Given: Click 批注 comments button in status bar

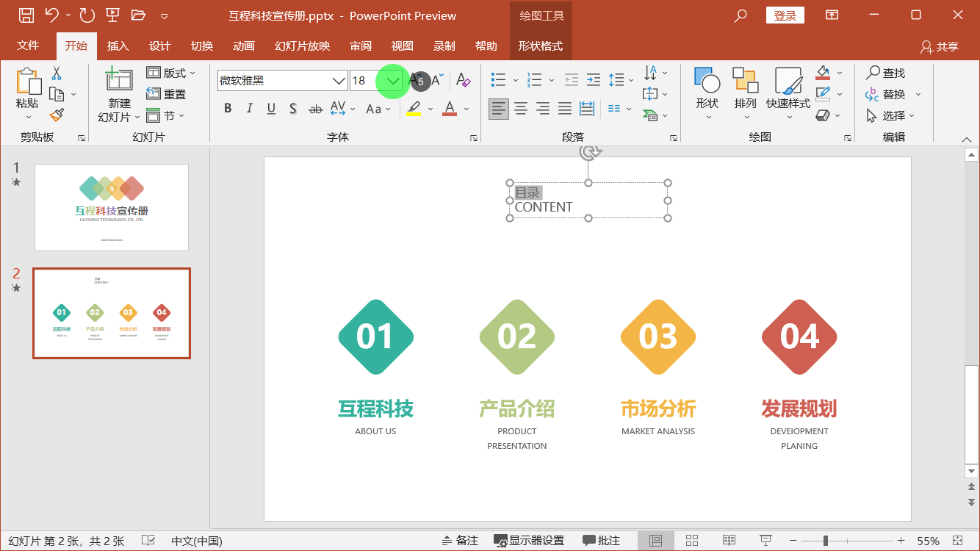Looking at the screenshot, I should tap(602, 541).
